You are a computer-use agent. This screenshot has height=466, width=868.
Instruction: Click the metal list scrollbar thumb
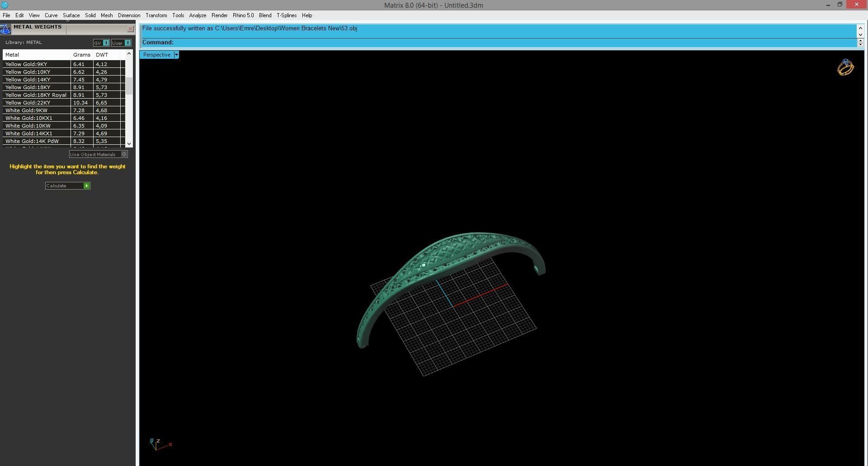pyautogui.click(x=129, y=86)
